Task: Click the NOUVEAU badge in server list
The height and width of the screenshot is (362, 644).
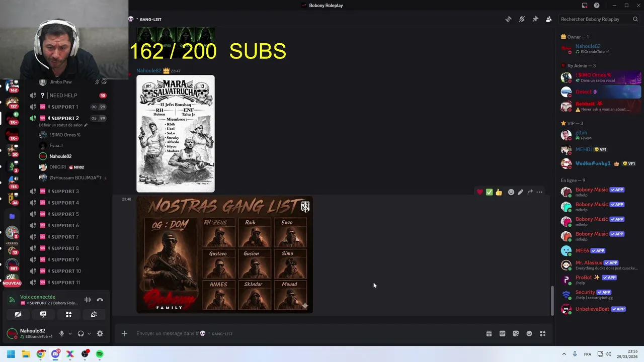Action: (x=12, y=283)
